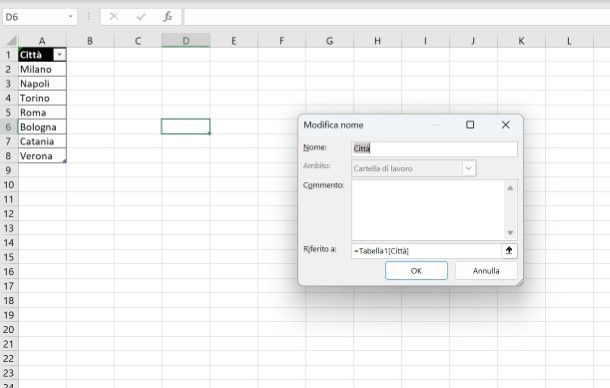Click the cell containing Bologna
Viewport: 610px width, 388px height.
[x=42, y=127]
